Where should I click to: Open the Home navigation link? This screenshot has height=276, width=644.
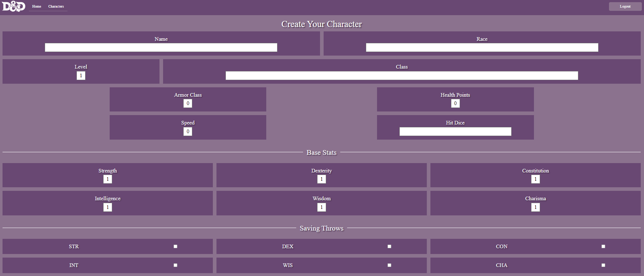click(36, 6)
